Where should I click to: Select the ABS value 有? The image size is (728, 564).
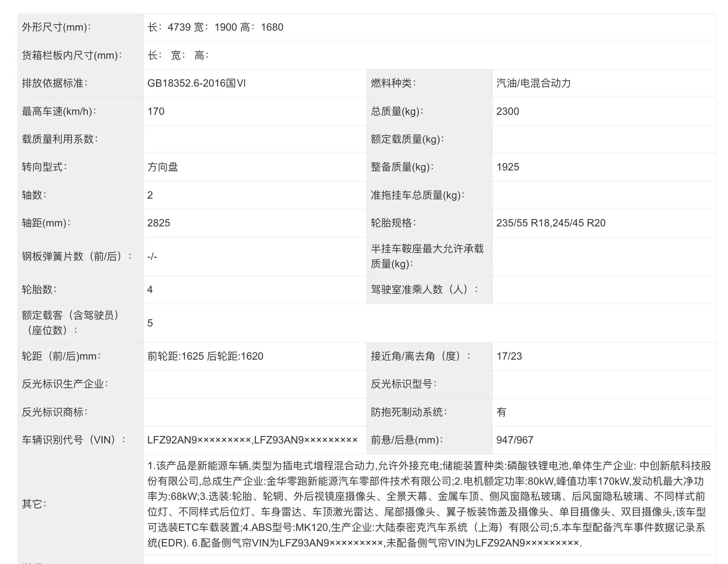[x=501, y=412]
